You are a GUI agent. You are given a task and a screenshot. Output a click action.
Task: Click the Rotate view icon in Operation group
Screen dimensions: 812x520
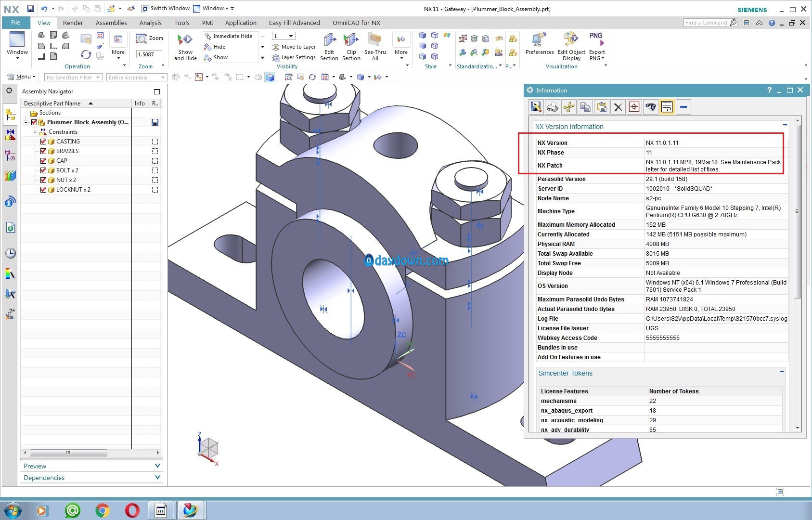point(86,54)
